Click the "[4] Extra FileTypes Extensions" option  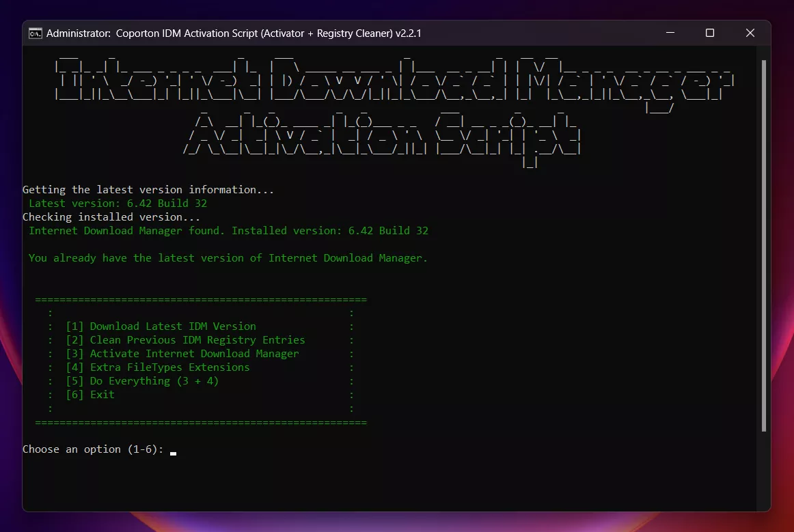pos(158,367)
